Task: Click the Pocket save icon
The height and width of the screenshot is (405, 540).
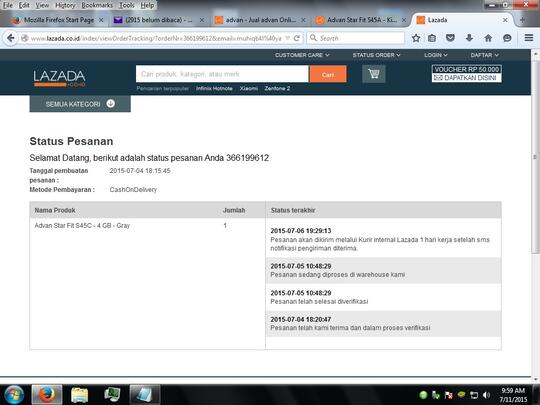Action: point(450,38)
